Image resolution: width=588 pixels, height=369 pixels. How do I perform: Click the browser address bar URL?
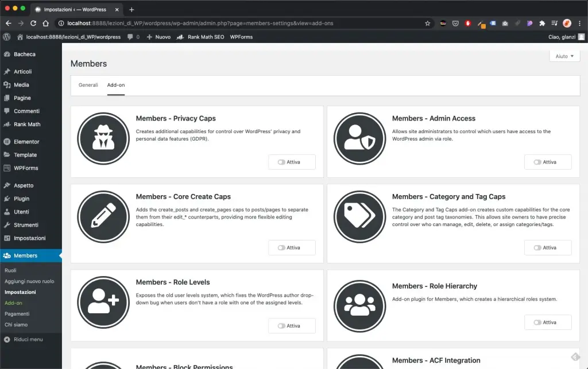click(200, 23)
